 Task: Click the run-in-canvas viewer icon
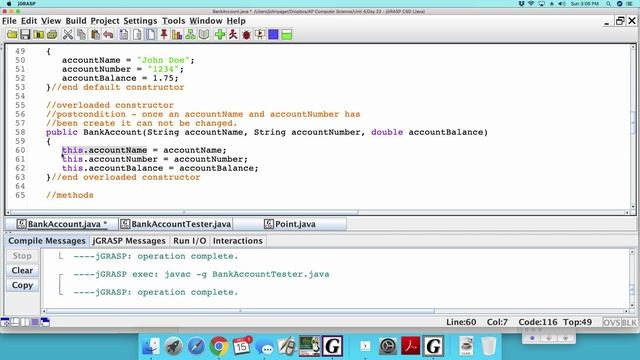260,35
